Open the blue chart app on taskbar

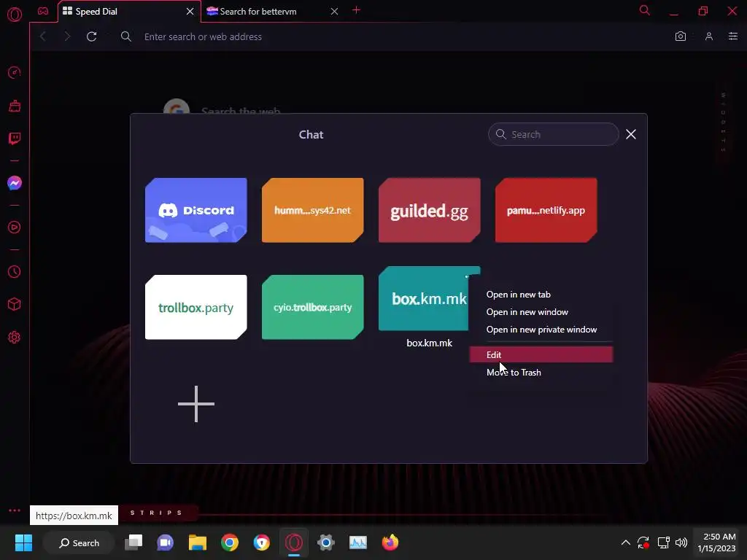click(x=357, y=542)
